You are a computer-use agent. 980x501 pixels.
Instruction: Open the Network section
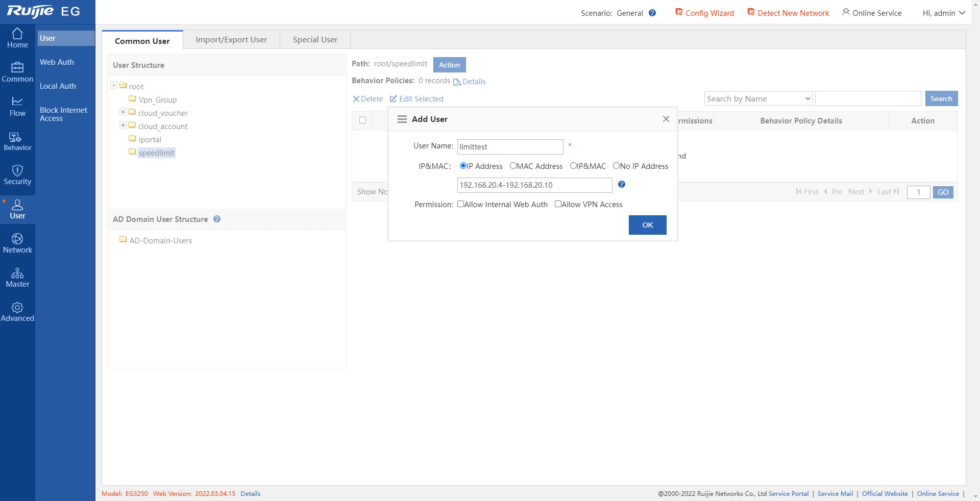coord(17,243)
